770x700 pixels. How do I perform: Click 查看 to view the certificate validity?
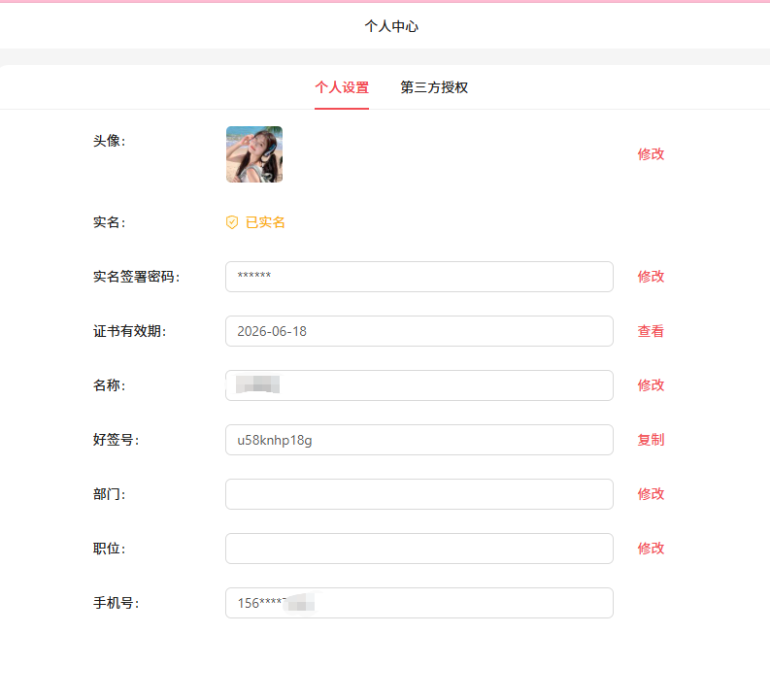pyautogui.click(x=651, y=331)
